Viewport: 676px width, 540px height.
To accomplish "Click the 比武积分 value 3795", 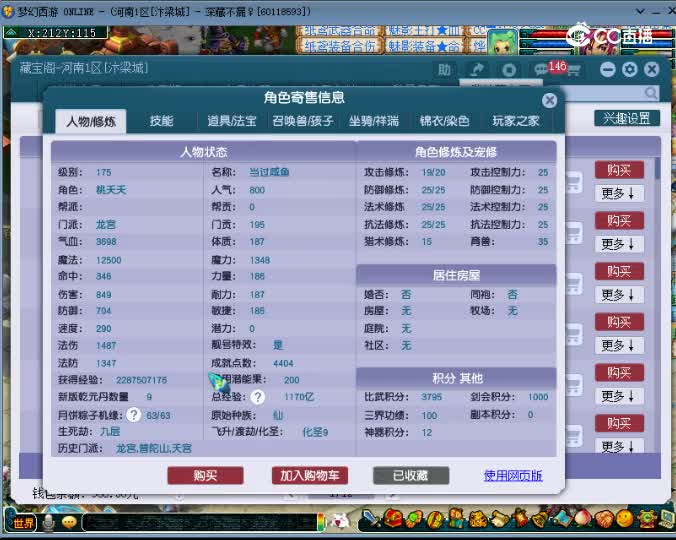I will (431, 397).
